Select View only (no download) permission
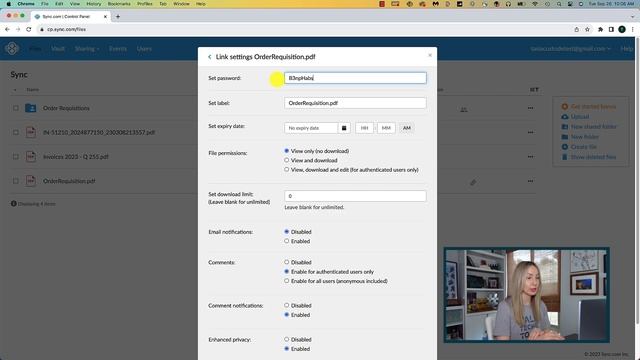The width and height of the screenshot is (640, 360). coord(287,151)
